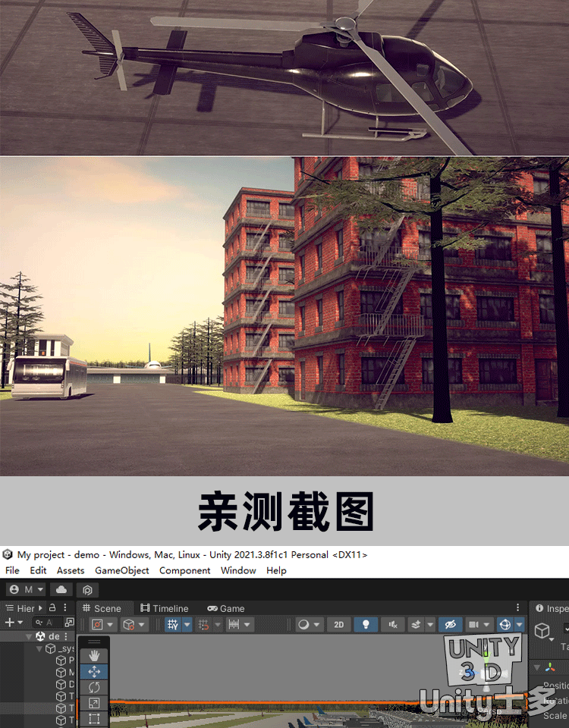Image resolution: width=569 pixels, height=728 pixels.
Task: Open the Unity cloud services icon
Action: tap(61, 589)
